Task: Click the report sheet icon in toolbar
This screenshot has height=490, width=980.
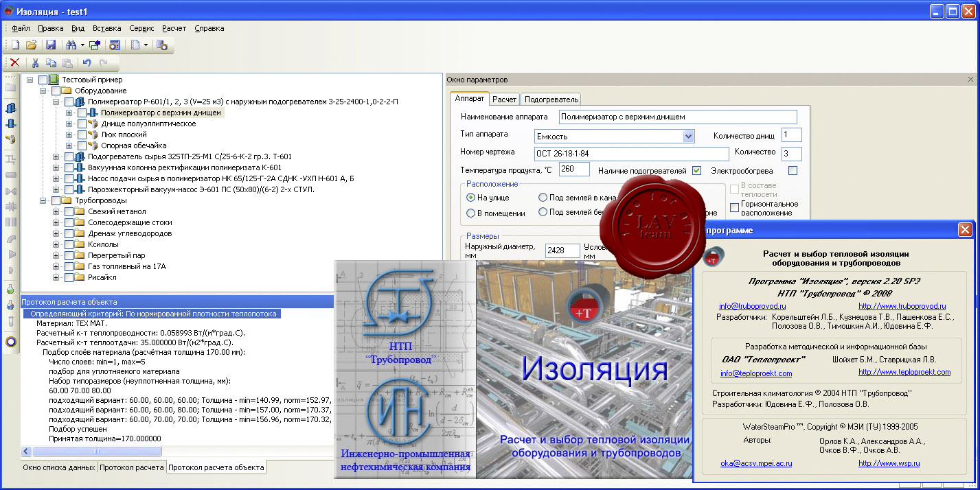Action: [x=135, y=45]
